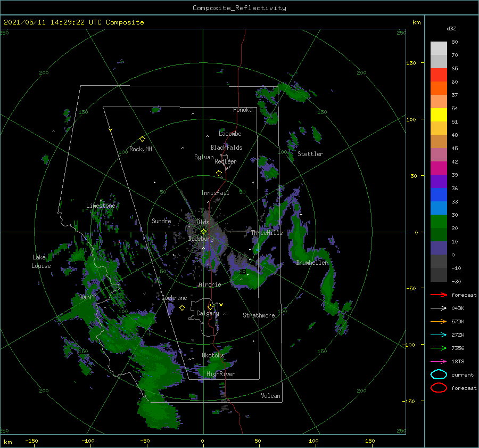479x448 pixels.
Task: Click the radar center marker near Didsbury
Action: tap(203, 232)
